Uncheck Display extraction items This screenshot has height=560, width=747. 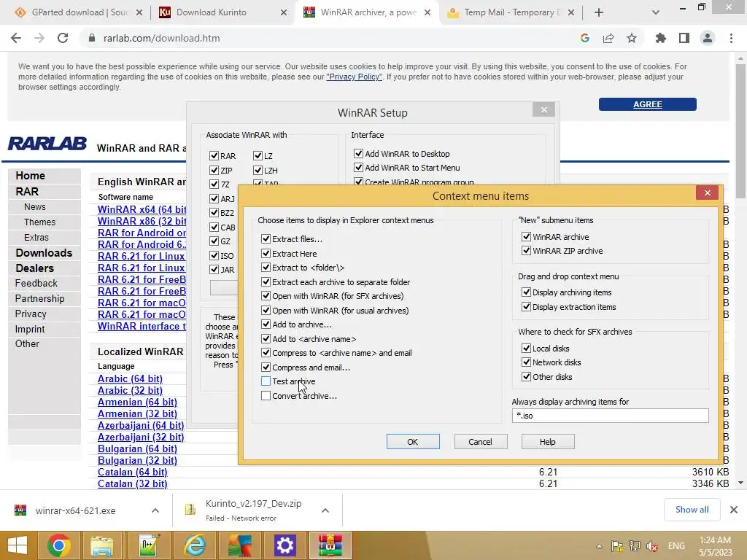coord(526,307)
